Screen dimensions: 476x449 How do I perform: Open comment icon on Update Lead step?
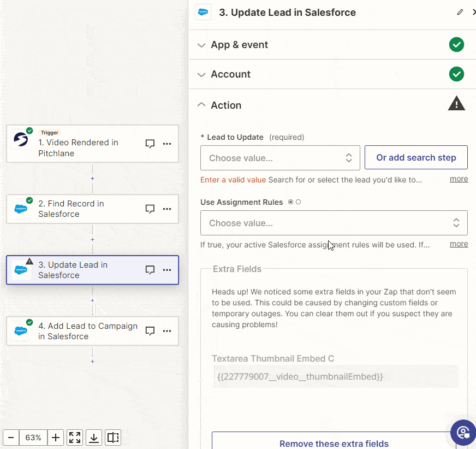click(x=150, y=270)
